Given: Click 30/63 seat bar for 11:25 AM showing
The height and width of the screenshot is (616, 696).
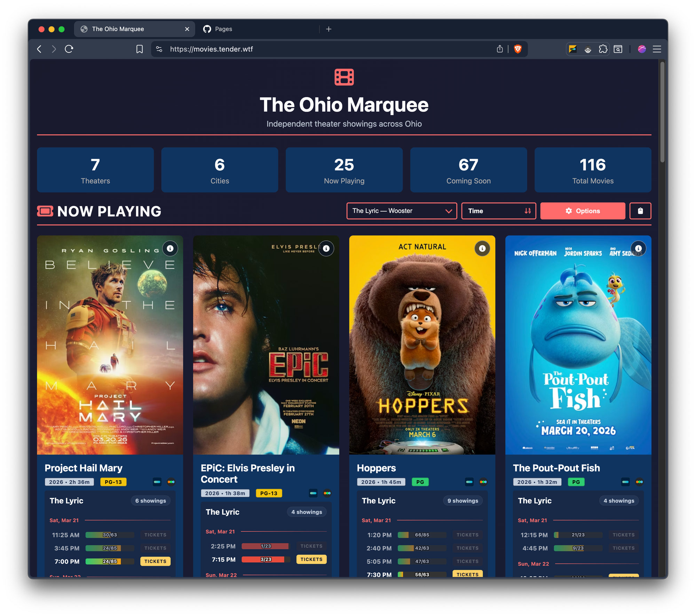Looking at the screenshot, I should click(x=110, y=535).
